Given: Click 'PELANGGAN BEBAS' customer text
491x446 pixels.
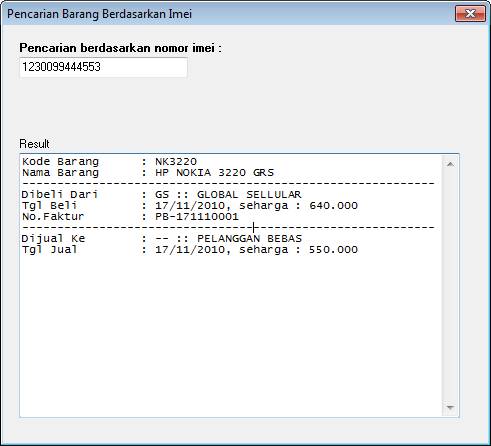Looking at the screenshot, I should (x=249, y=238).
